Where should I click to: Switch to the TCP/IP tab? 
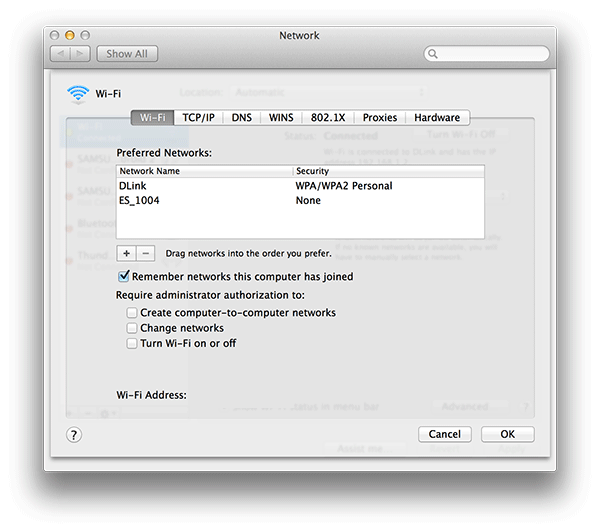(198, 117)
